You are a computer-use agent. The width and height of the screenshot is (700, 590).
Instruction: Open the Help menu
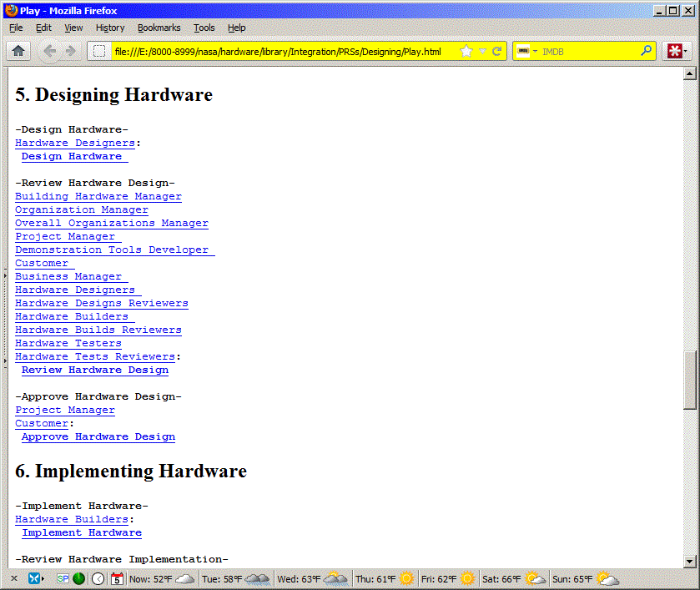(x=237, y=28)
